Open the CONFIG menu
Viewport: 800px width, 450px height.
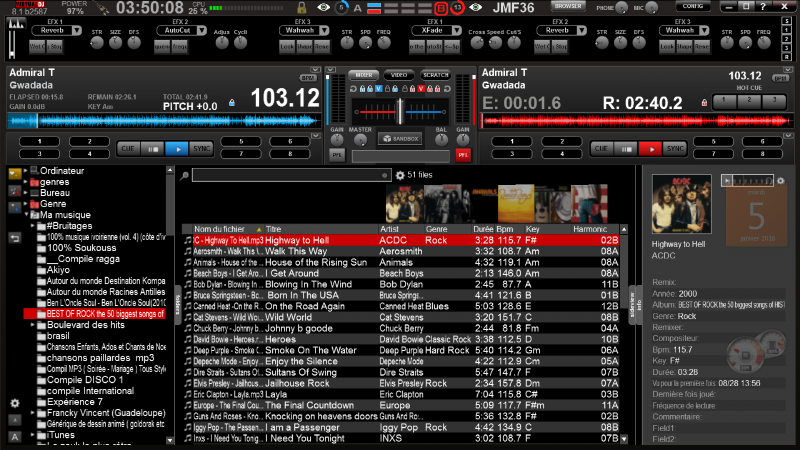pyautogui.click(x=693, y=6)
